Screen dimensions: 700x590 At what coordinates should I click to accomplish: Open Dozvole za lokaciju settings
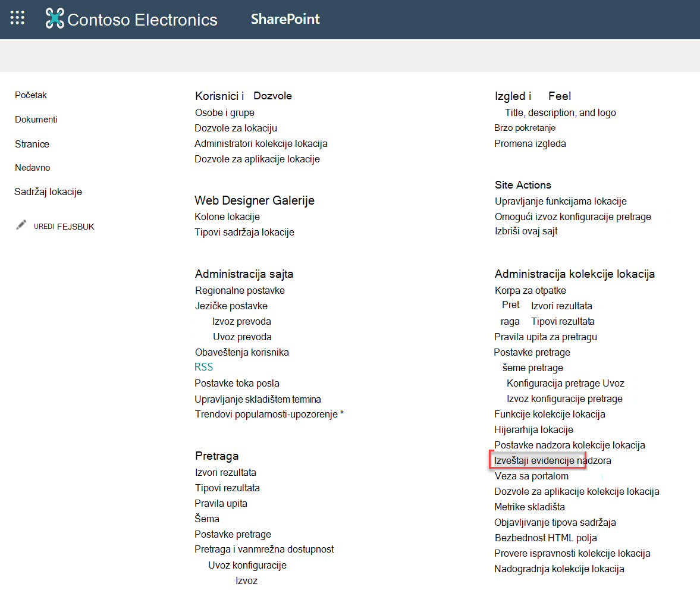point(236,128)
